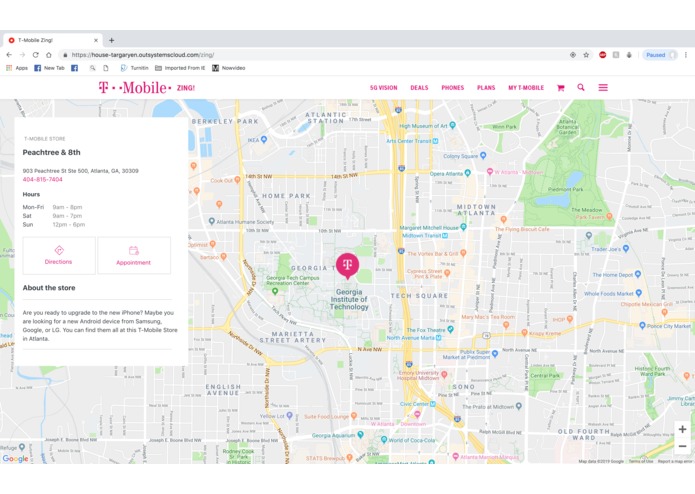Zoom in the map with plus
This screenshot has height=494, width=695.
pos(683,429)
